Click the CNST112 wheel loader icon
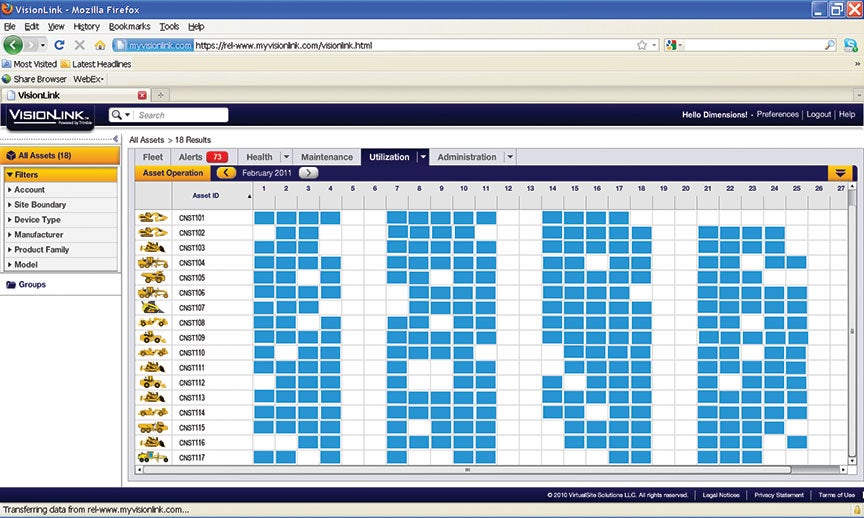Screen dimensions: 864x518 [153, 382]
